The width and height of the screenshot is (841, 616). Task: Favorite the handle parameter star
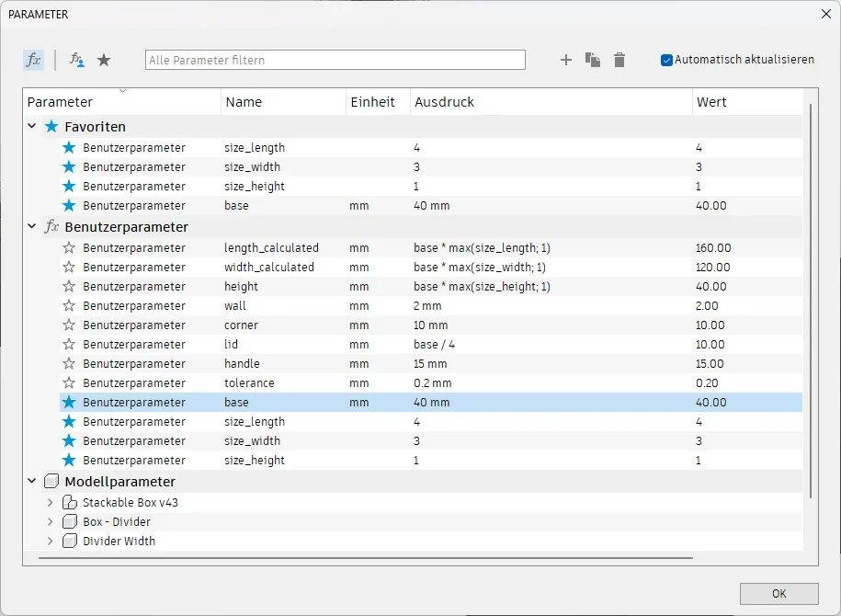tap(69, 364)
